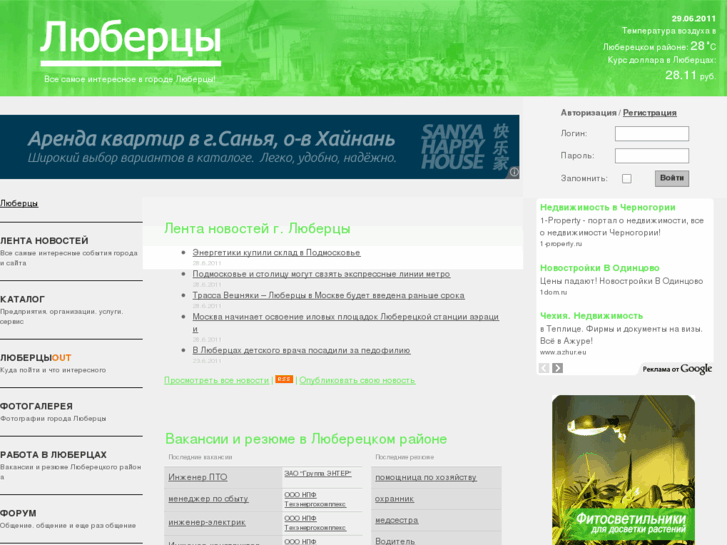
Task: Focus the Пароль input field
Action: 651,156
